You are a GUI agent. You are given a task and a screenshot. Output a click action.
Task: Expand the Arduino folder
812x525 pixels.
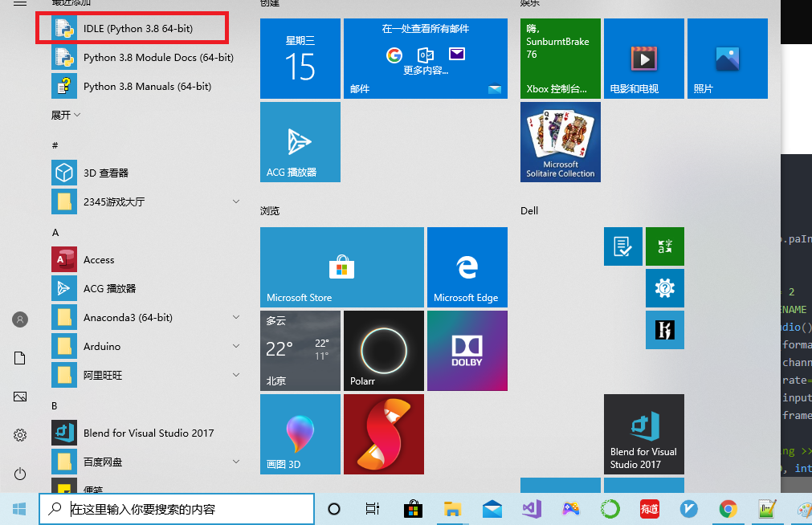pyautogui.click(x=148, y=346)
